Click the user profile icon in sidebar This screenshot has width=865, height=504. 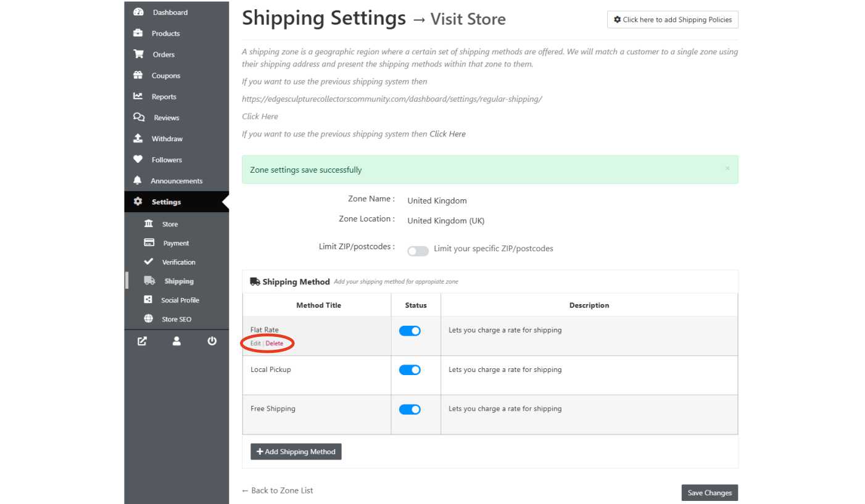[176, 341]
